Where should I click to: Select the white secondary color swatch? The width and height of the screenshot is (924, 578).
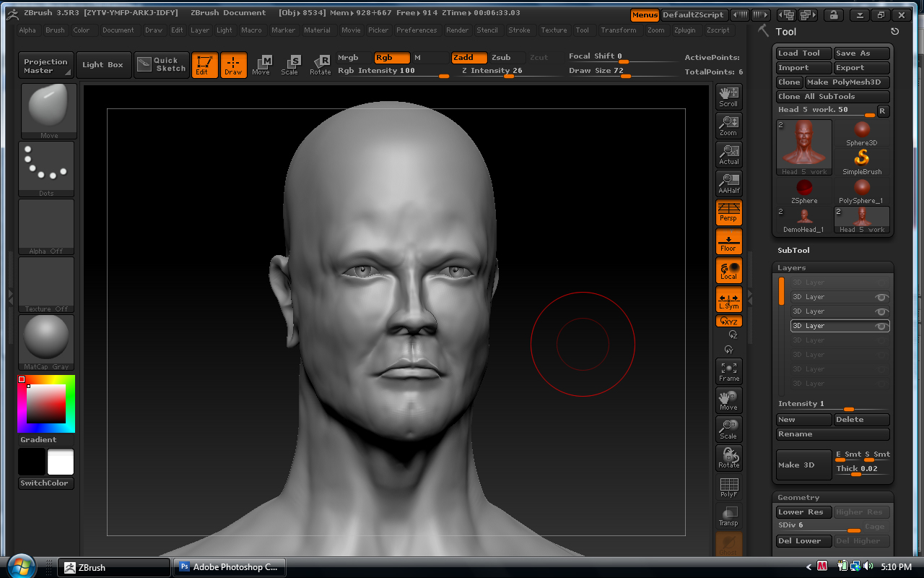point(61,462)
